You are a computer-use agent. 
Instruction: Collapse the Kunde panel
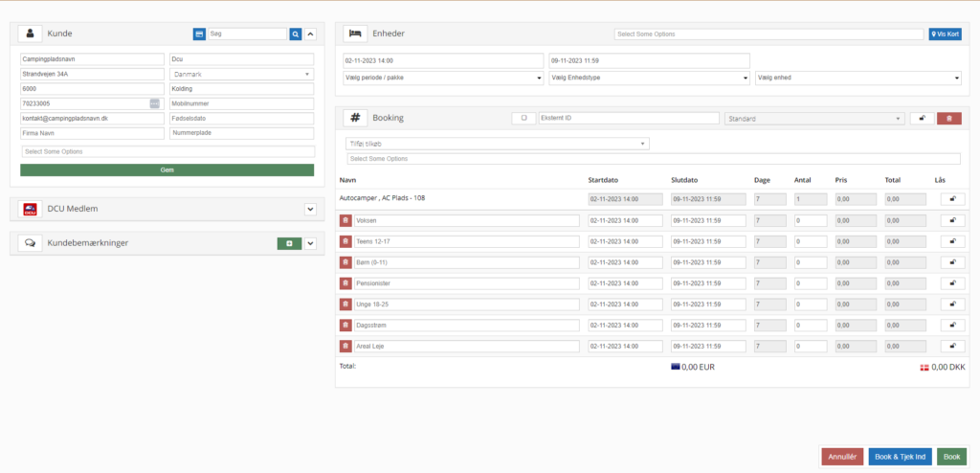310,34
